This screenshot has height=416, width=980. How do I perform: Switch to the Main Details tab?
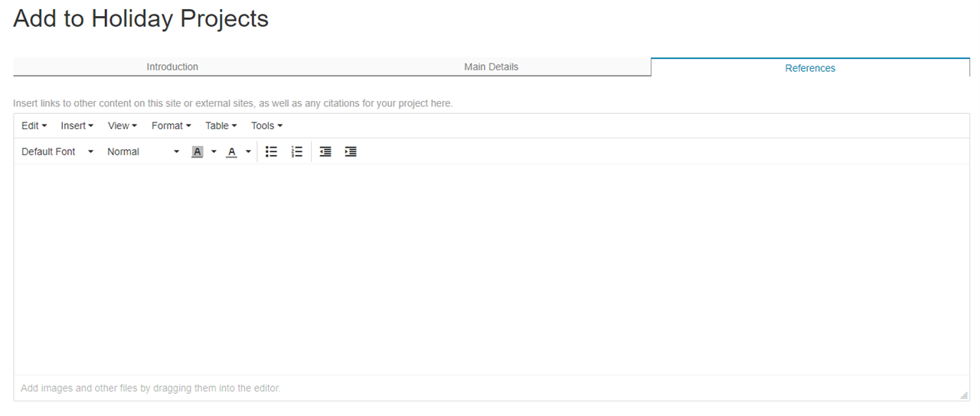(x=491, y=67)
